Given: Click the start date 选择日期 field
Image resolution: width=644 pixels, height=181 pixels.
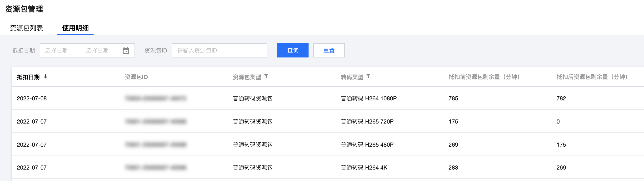Looking at the screenshot, I should (x=56, y=51).
